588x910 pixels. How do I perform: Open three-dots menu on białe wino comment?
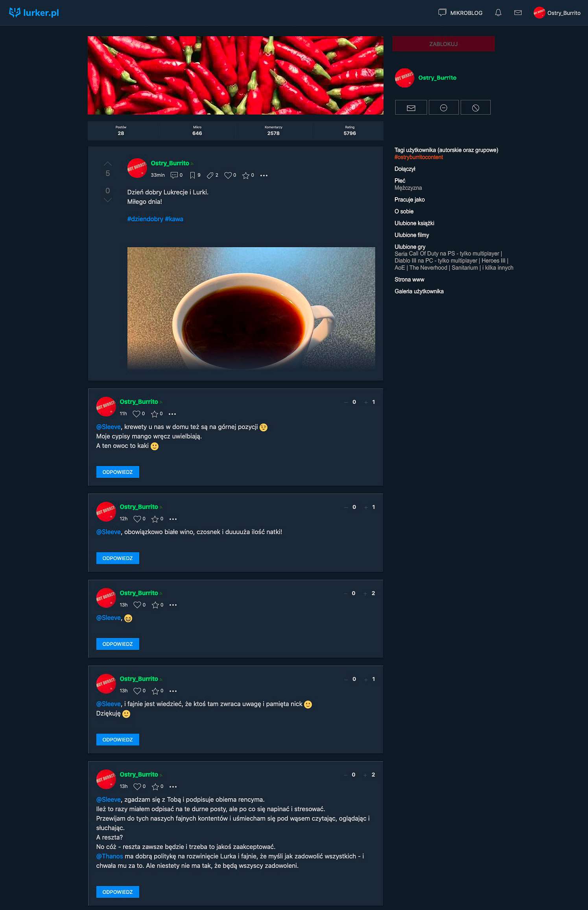(173, 519)
